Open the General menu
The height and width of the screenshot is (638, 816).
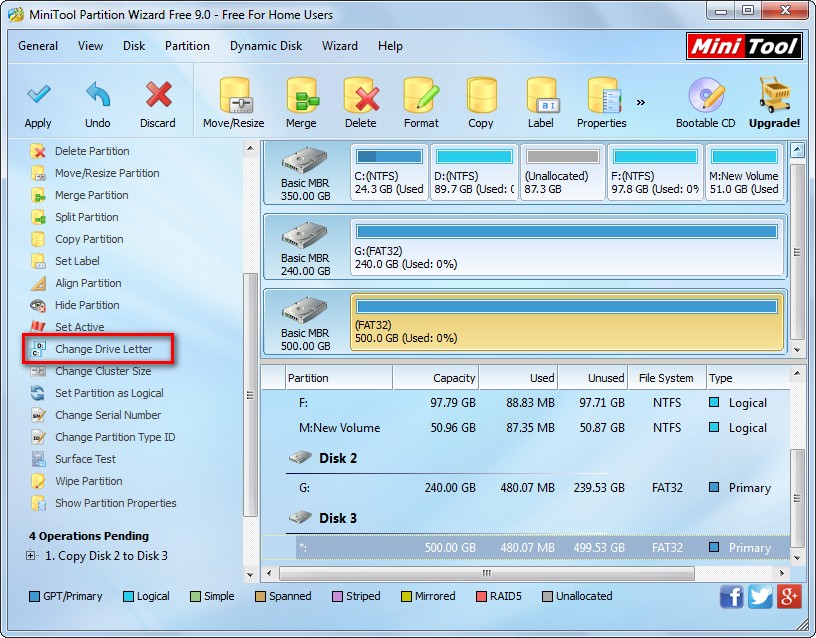coord(38,46)
